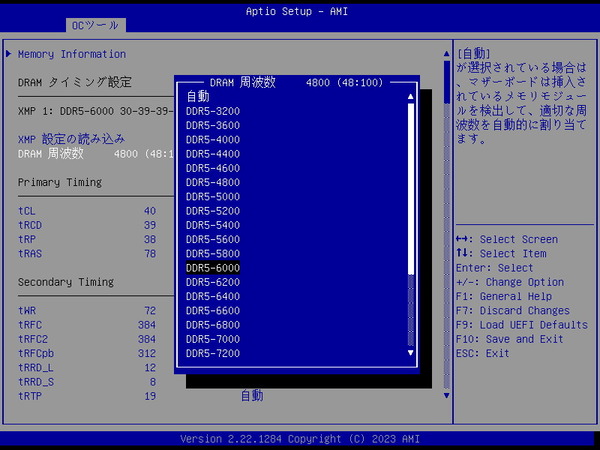Choose the DDR5-6800 entry
The image size is (600, 450).
pos(213,325)
